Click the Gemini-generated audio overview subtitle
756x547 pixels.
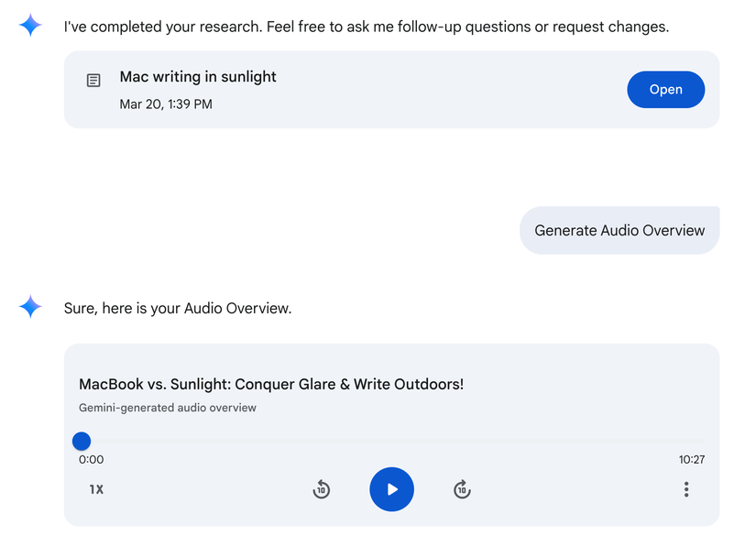point(168,408)
